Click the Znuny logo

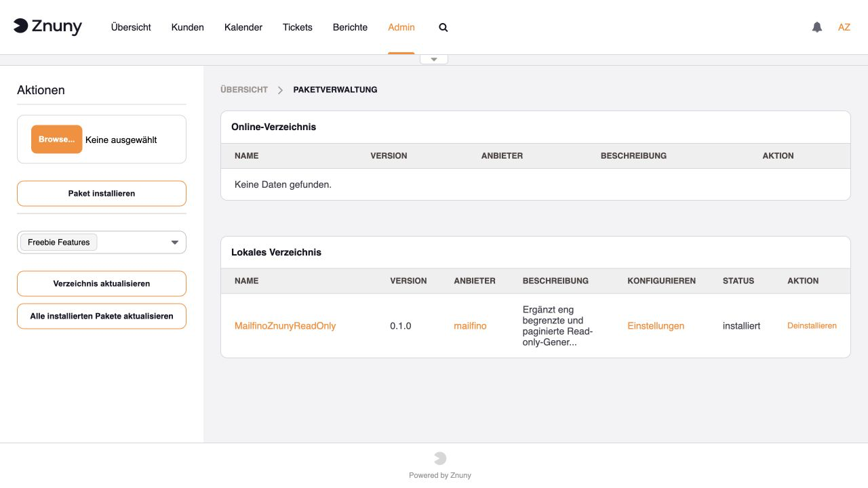47,26
